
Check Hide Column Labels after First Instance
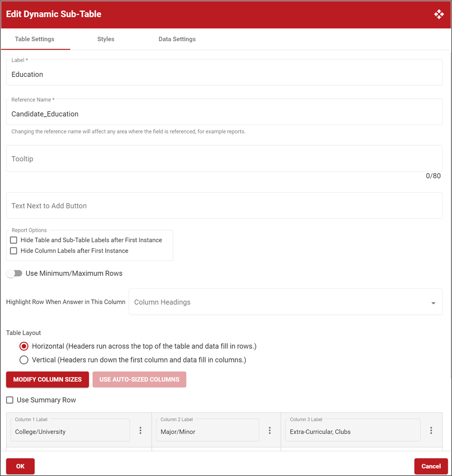click(x=13, y=251)
